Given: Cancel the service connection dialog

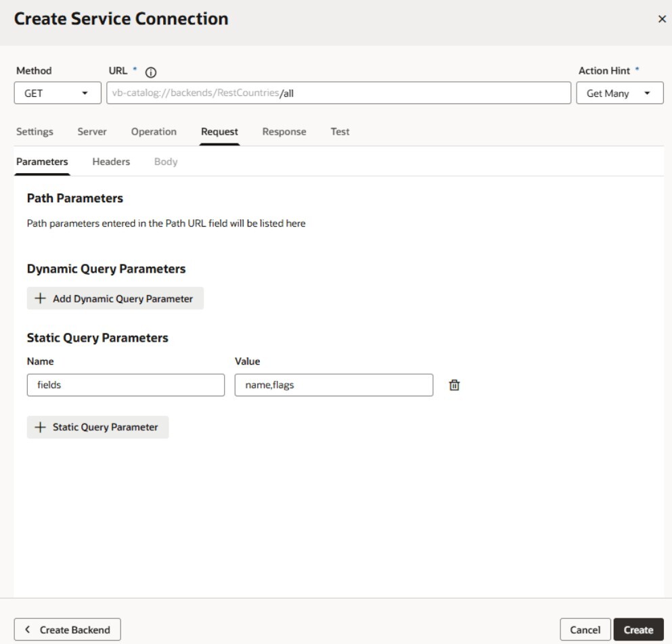Looking at the screenshot, I should (x=585, y=629).
